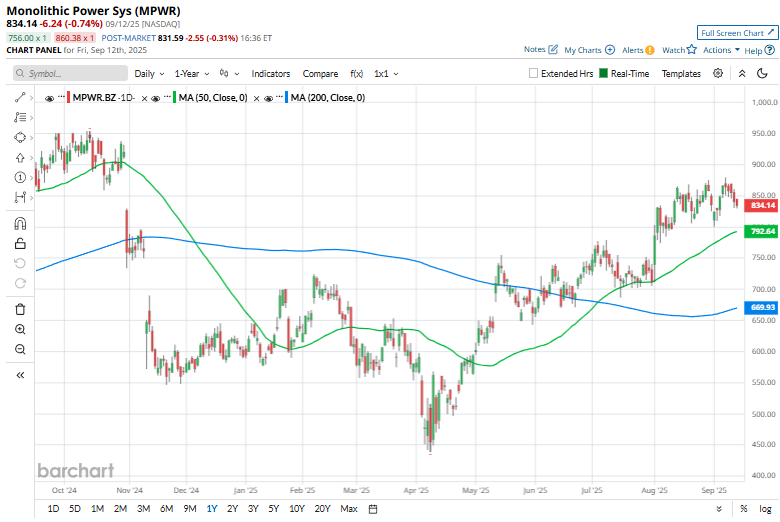Open the Templates menu
This screenshot has height=522, width=780.
pos(681,74)
